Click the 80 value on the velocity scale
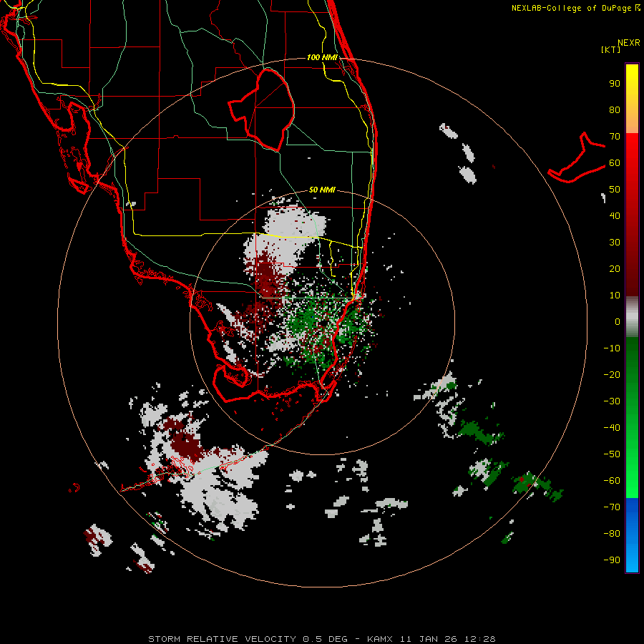This screenshot has width=644, height=644. [x=615, y=109]
